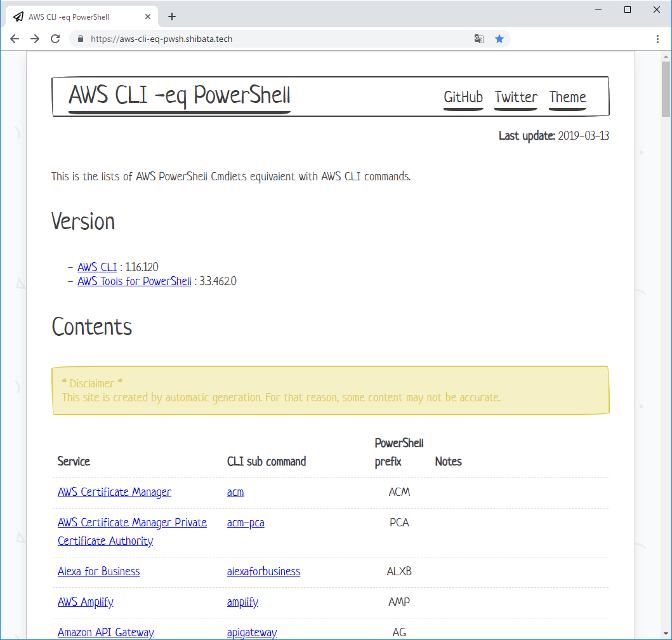Click the secure connection padlock icon
This screenshot has width=672, height=640.
80,39
